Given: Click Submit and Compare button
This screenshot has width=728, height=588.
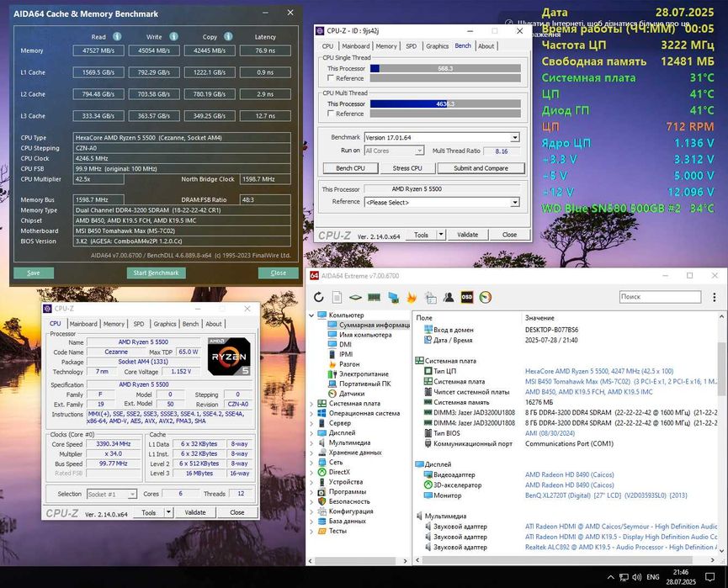Looking at the screenshot, I should click(x=481, y=168).
